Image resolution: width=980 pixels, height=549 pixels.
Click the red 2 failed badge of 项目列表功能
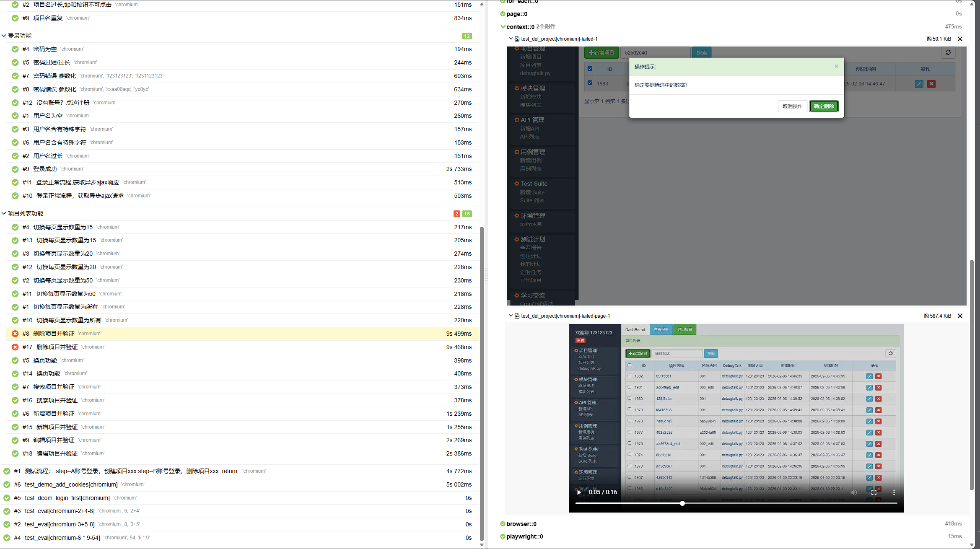point(456,214)
